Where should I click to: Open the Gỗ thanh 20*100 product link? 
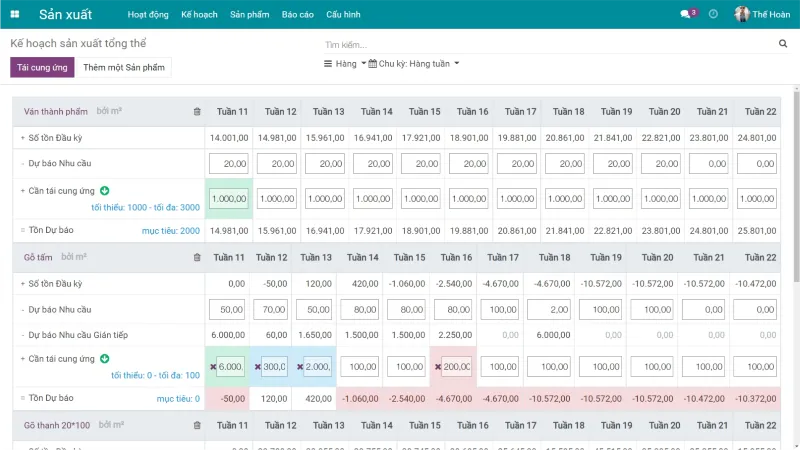point(57,426)
